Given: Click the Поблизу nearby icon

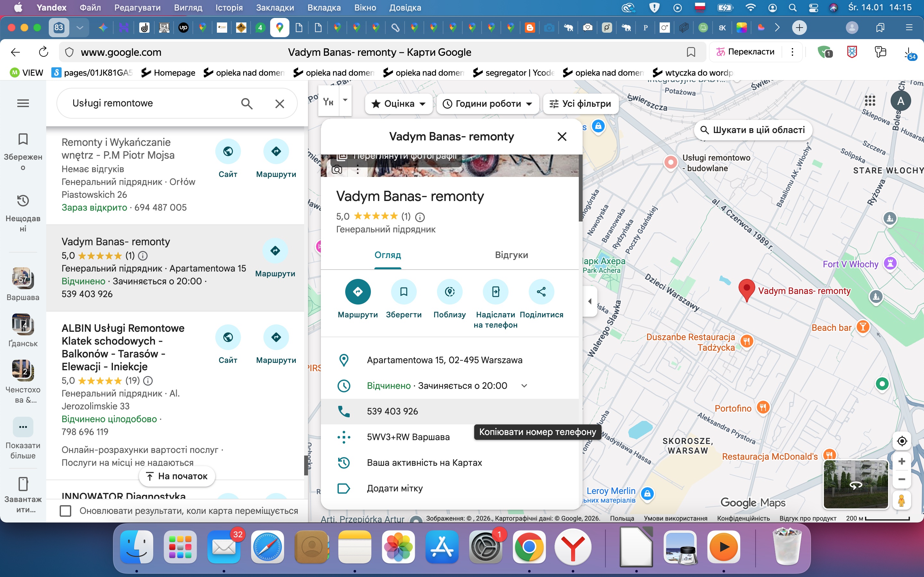Looking at the screenshot, I should pos(449,292).
